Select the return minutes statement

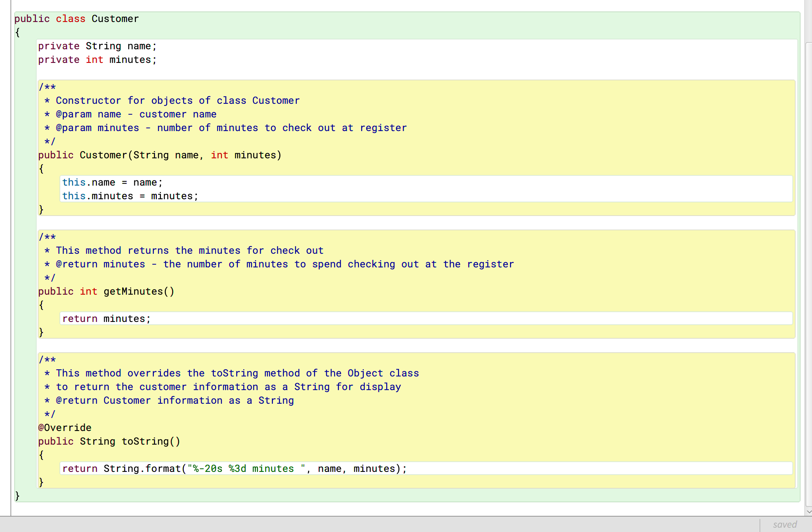[x=106, y=319]
